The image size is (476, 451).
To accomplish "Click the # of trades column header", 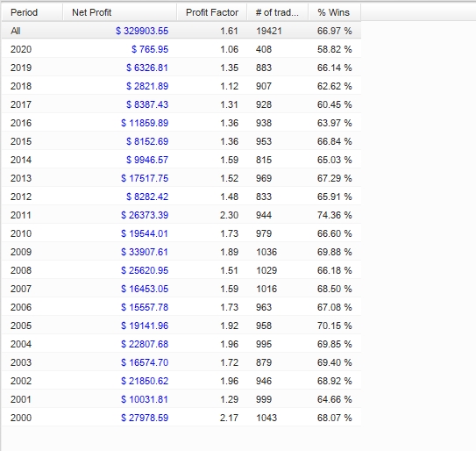I will tap(278, 12).
